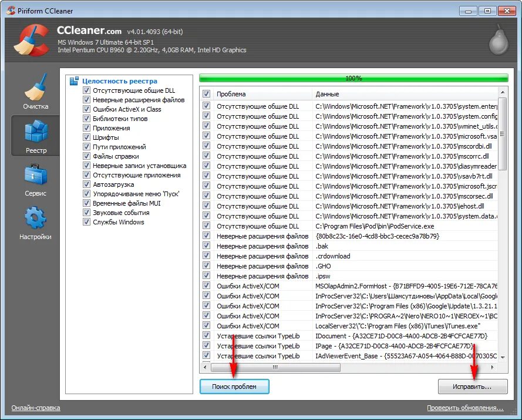Select the IPage TypeLib entry
Viewport: 522px width, 420px height.
pyautogui.click(x=349, y=346)
